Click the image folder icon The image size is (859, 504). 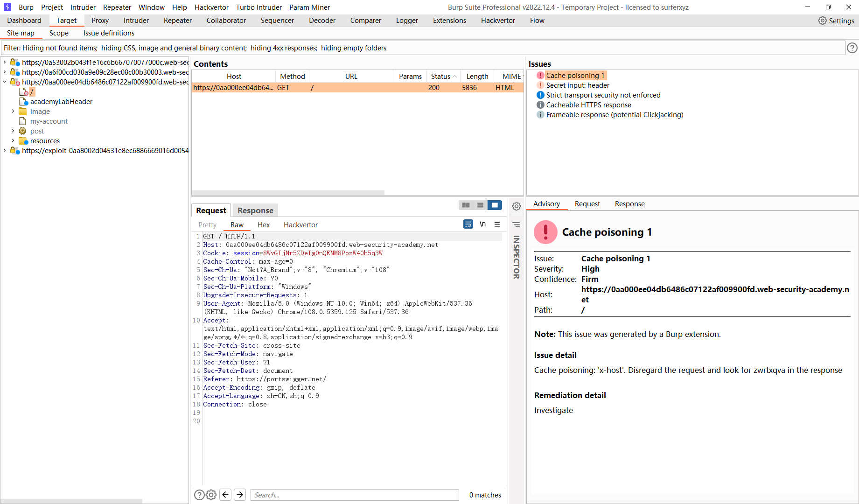tap(22, 111)
